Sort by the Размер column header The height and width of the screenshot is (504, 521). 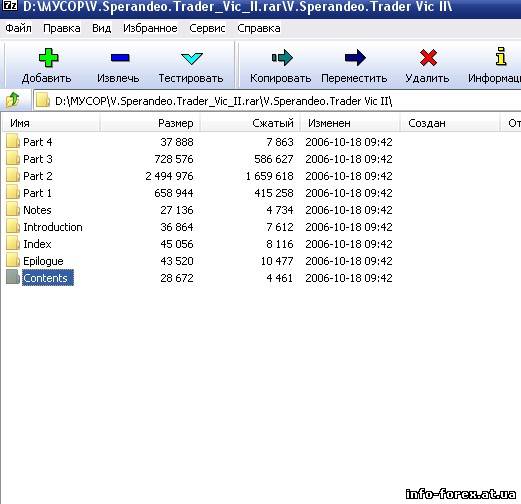[x=150, y=123]
